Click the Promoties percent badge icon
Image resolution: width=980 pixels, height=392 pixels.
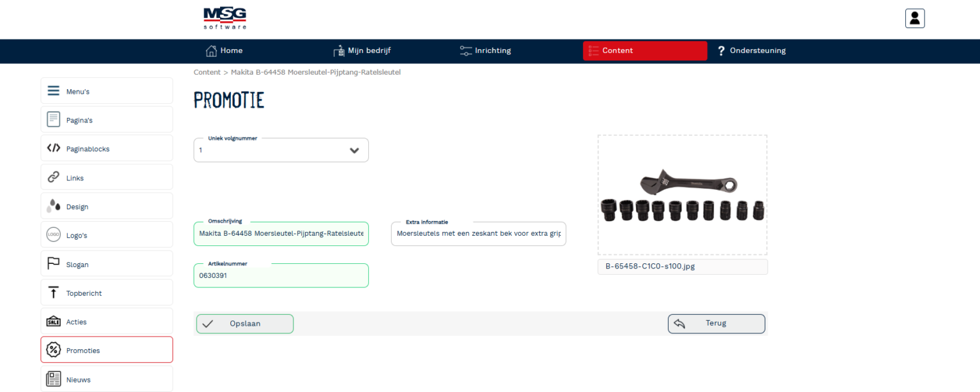click(x=54, y=350)
